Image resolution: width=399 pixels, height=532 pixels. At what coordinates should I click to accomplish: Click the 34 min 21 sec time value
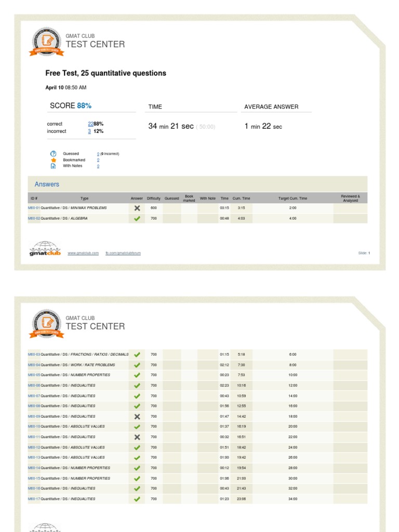171,126
